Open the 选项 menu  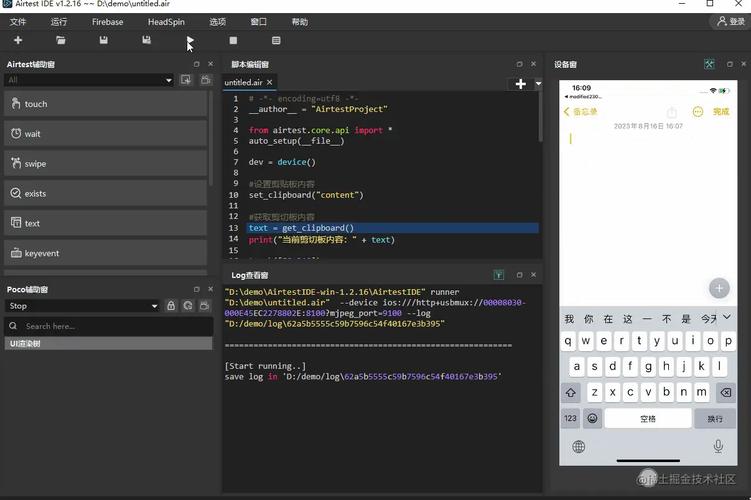[x=217, y=22]
